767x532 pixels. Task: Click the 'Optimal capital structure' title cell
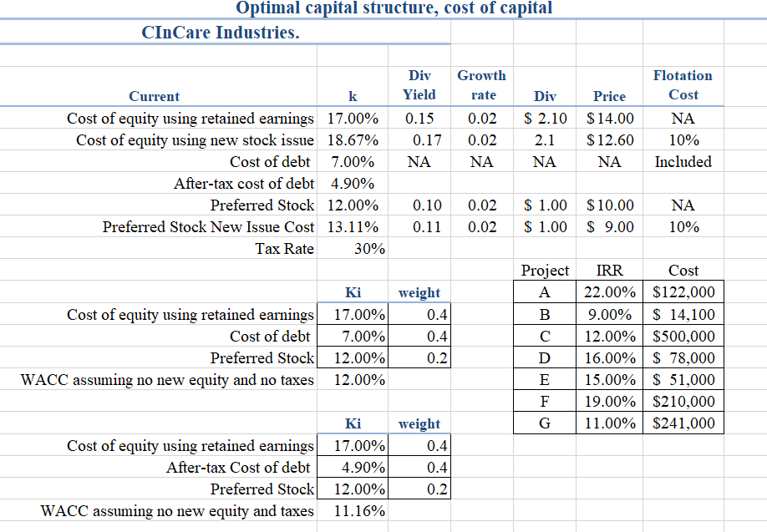[394, 8]
